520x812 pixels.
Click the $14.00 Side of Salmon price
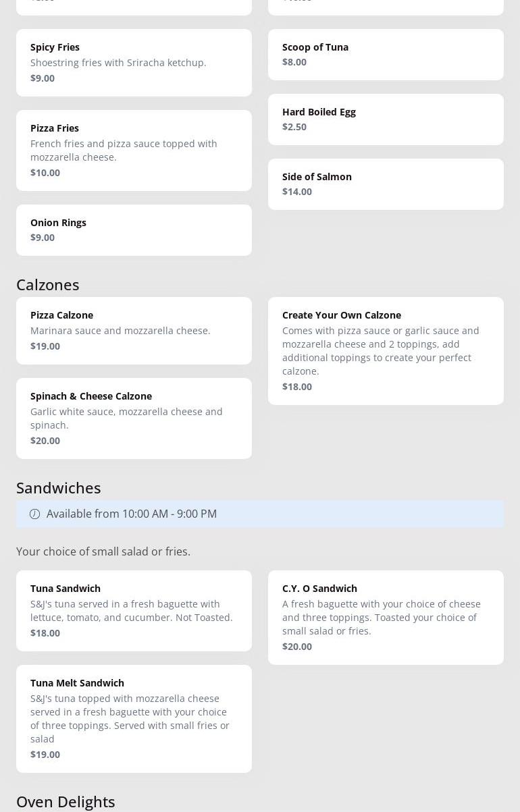pos(297,192)
